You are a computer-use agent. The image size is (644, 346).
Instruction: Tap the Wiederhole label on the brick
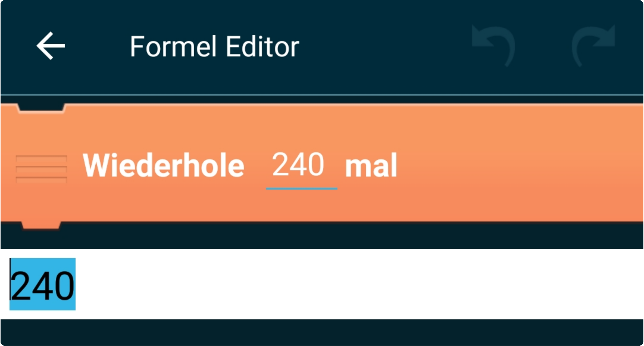pyautogui.click(x=163, y=165)
